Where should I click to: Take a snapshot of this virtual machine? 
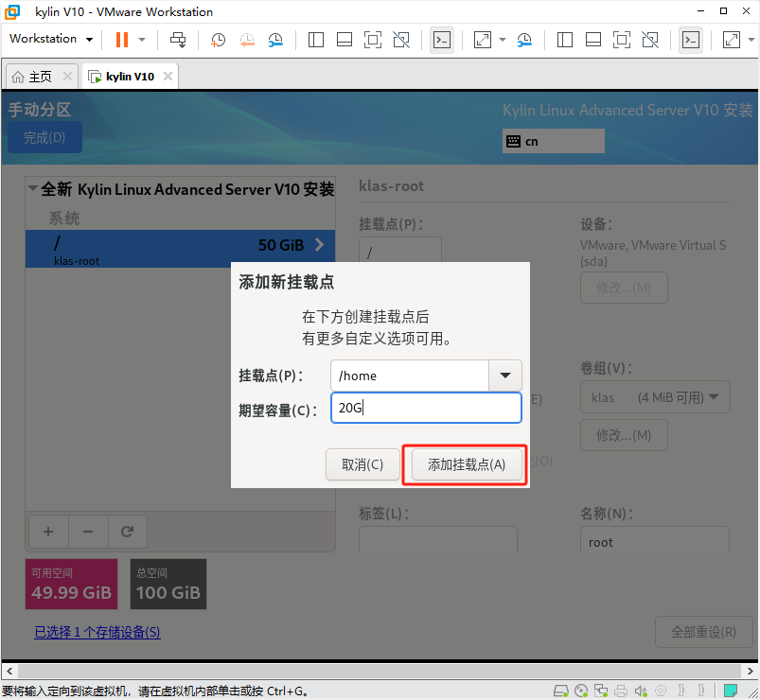[x=218, y=40]
